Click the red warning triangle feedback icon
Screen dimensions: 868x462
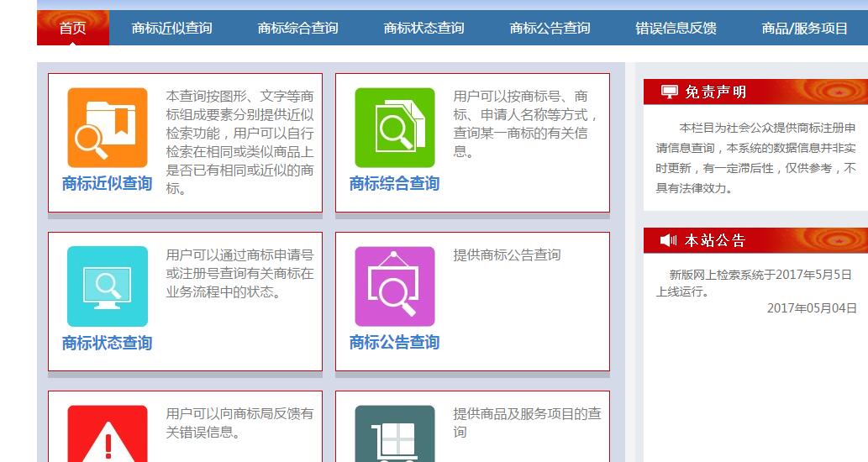(x=107, y=435)
